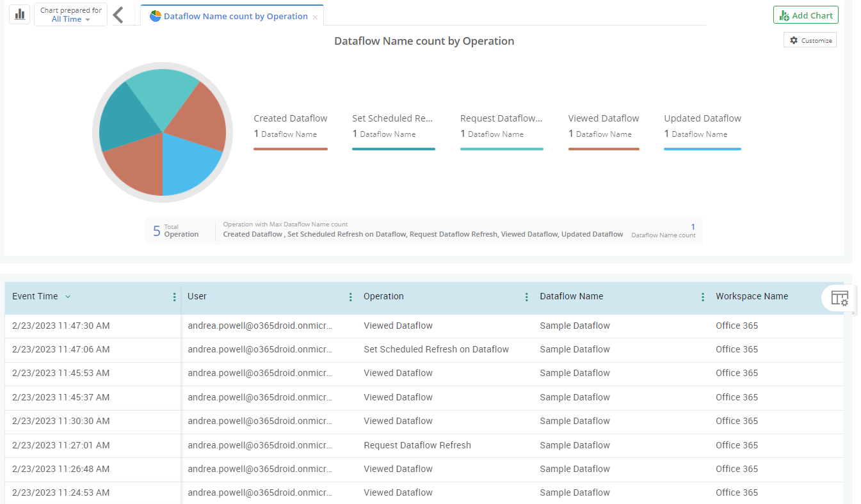
Task: Click the bar chart icon in top-left corner
Action: (19, 14)
